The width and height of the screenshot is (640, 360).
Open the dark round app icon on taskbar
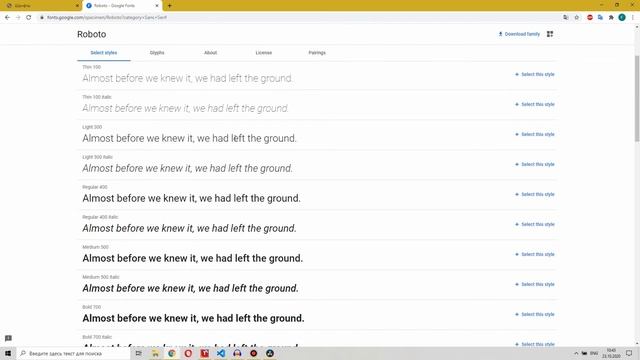click(270, 353)
